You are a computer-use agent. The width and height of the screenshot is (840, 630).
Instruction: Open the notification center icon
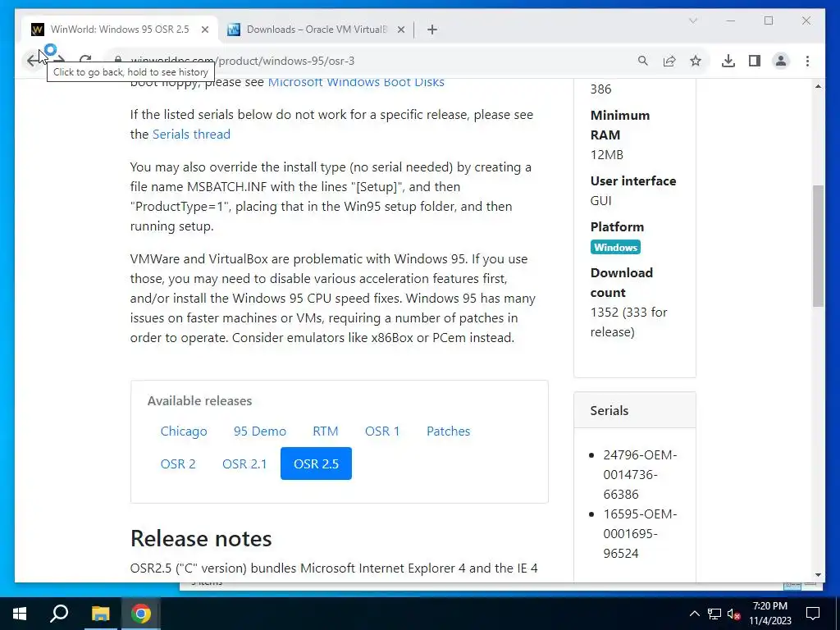click(x=813, y=614)
